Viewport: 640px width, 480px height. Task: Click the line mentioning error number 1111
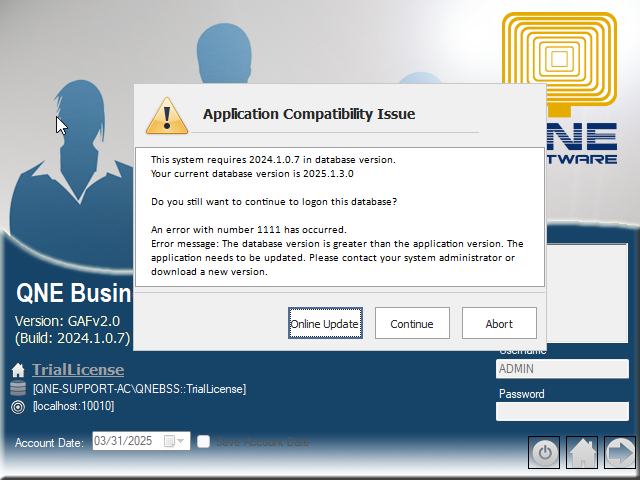[249, 229]
